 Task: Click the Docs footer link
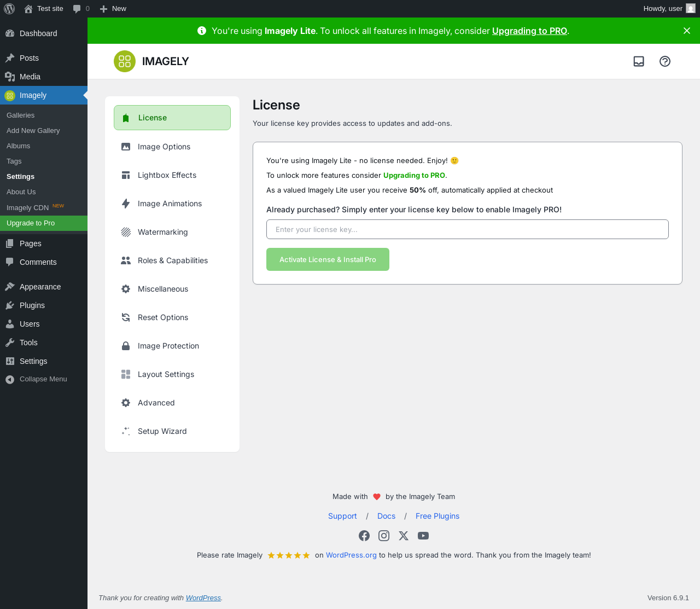click(x=386, y=516)
